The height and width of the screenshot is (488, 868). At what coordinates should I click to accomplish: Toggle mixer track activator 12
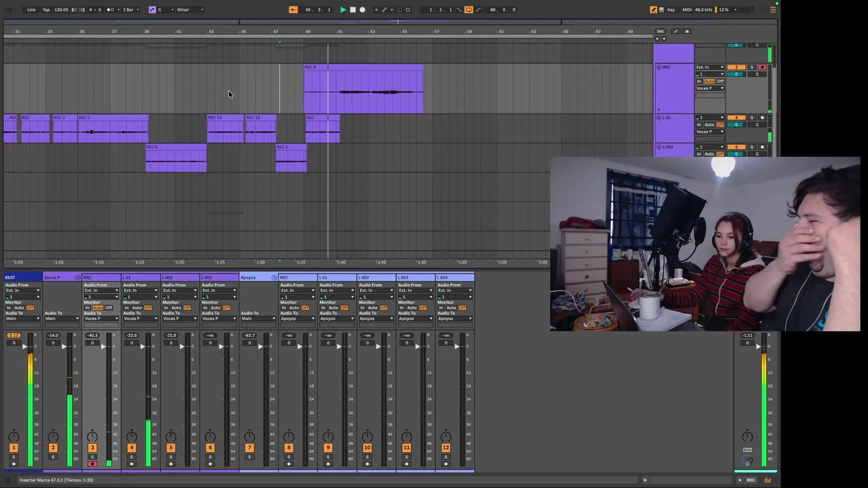coord(446,447)
